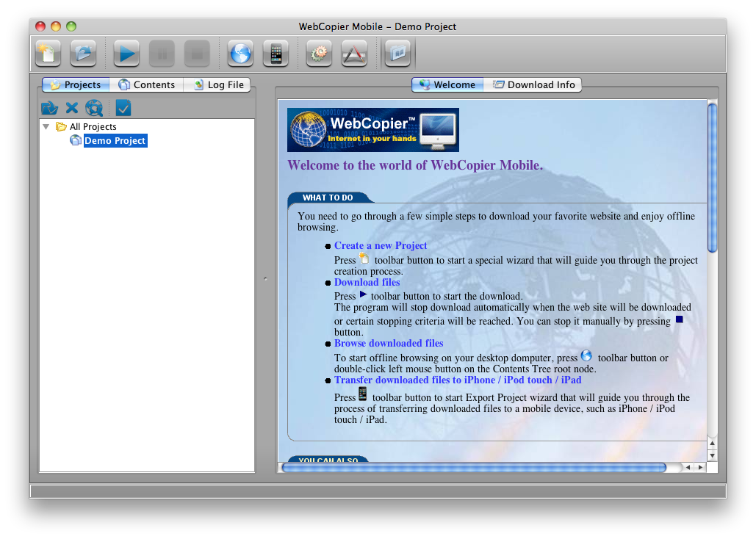Viewport: 756px width, 539px height.
Task: Click the Open Project folder toolbar button
Action: pos(84,54)
